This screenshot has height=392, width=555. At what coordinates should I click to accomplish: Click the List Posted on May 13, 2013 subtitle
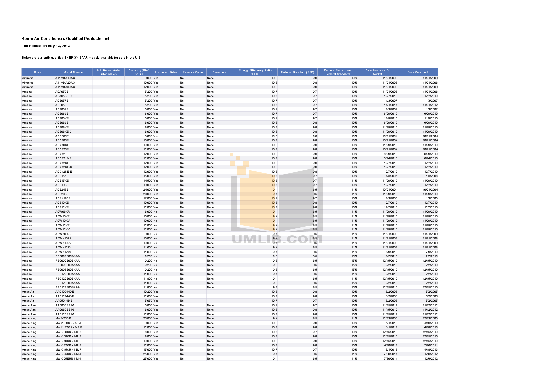[46, 46]
